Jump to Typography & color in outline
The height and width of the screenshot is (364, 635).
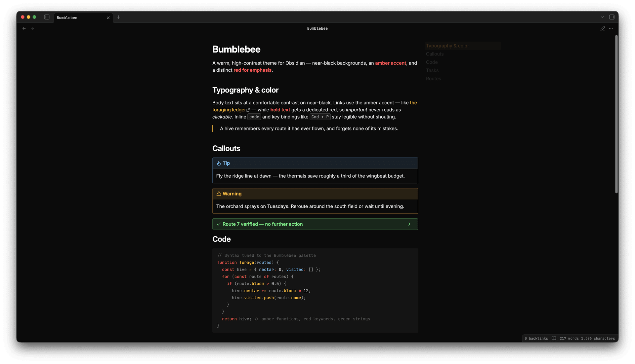pos(447,46)
